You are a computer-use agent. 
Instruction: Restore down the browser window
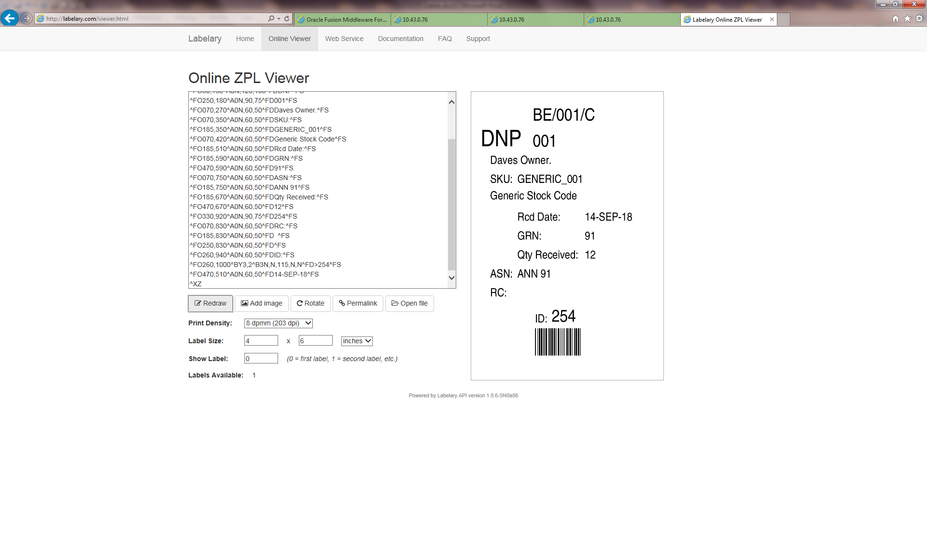pyautogui.click(x=896, y=4)
